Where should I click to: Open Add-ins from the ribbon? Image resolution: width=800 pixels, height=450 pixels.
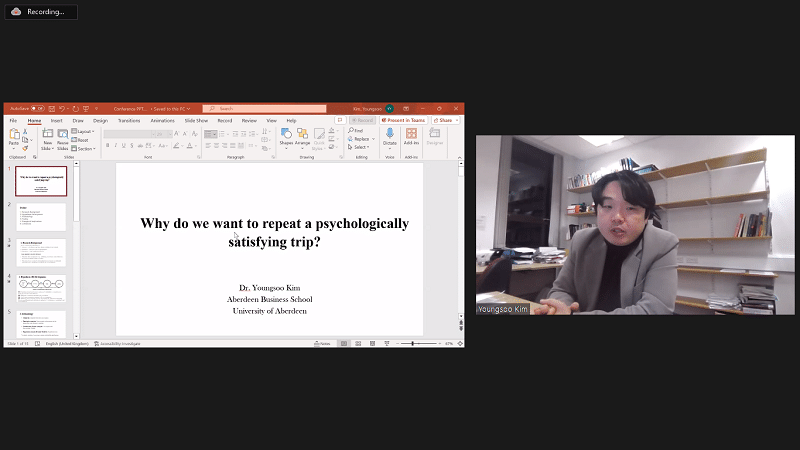click(x=411, y=136)
